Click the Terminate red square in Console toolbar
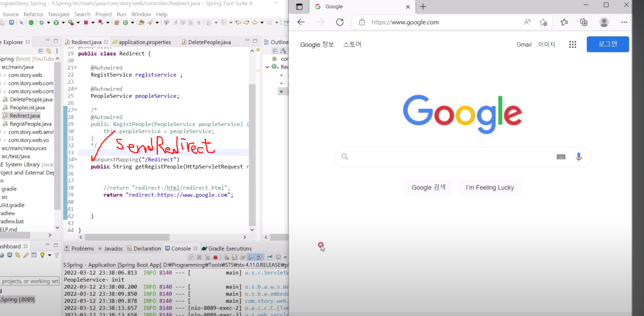This screenshot has height=316, width=644. coord(216,257)
